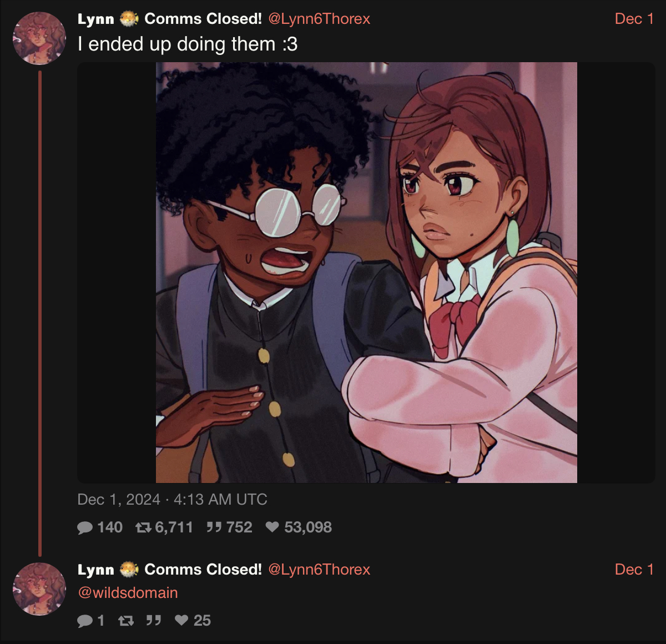The height and width of the screenshot is (644, 666).
Task: Click the display name on the reply tweet
Action: click(170, 570)
